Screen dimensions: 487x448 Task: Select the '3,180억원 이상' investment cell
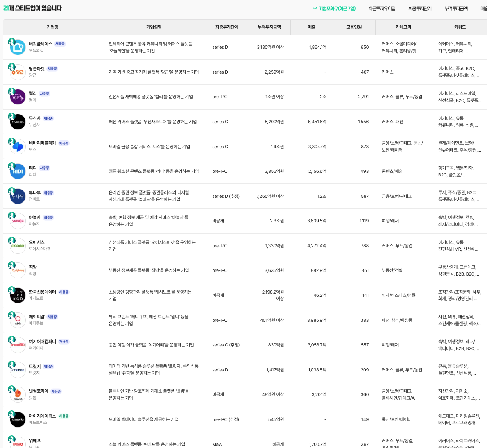[x=270, y=47]
